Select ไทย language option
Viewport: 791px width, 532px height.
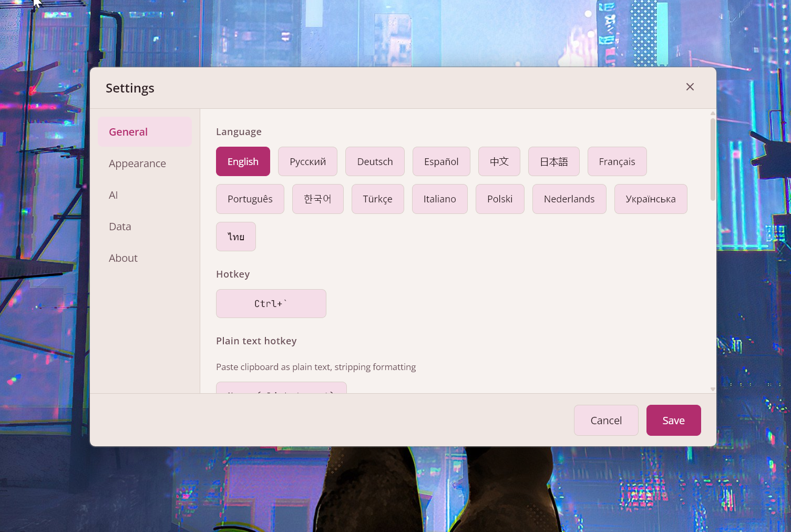pos(236,237)
